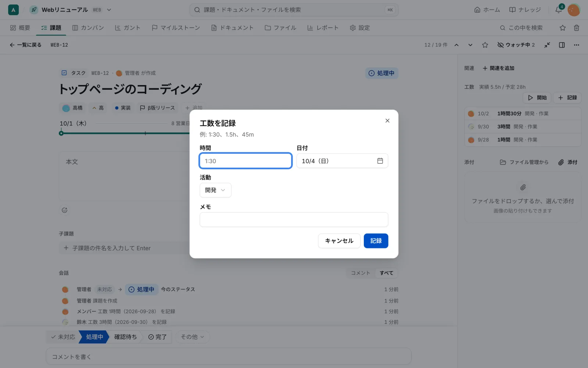Star the WEB-12 issue
The height and width of the screenshot is (368, 588).
point(485,45)
